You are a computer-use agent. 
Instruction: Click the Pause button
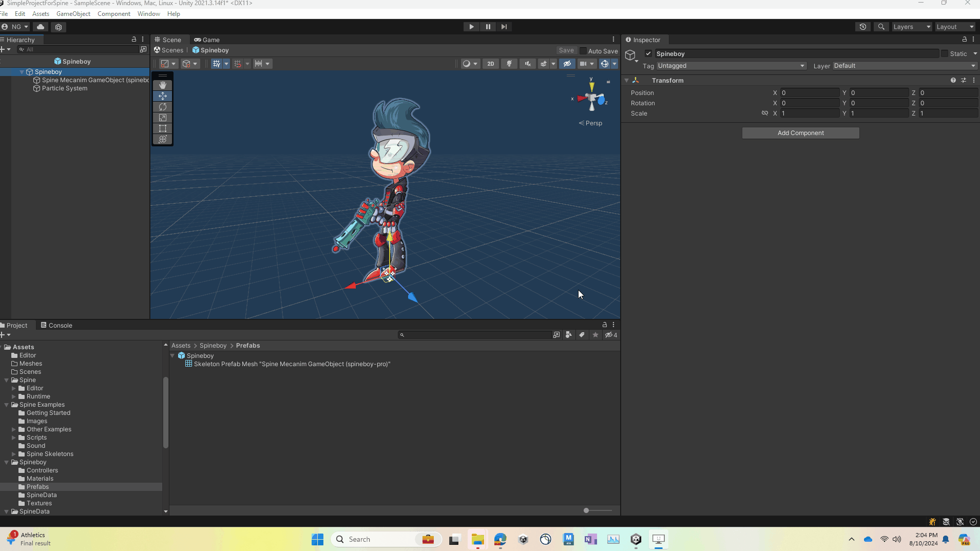click(488, 27)
